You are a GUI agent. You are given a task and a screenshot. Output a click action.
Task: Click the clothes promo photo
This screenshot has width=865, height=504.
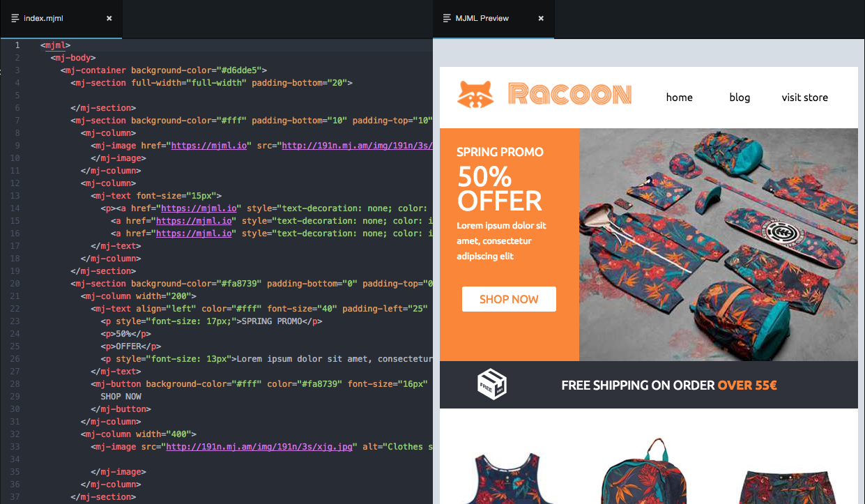(719, 245)
